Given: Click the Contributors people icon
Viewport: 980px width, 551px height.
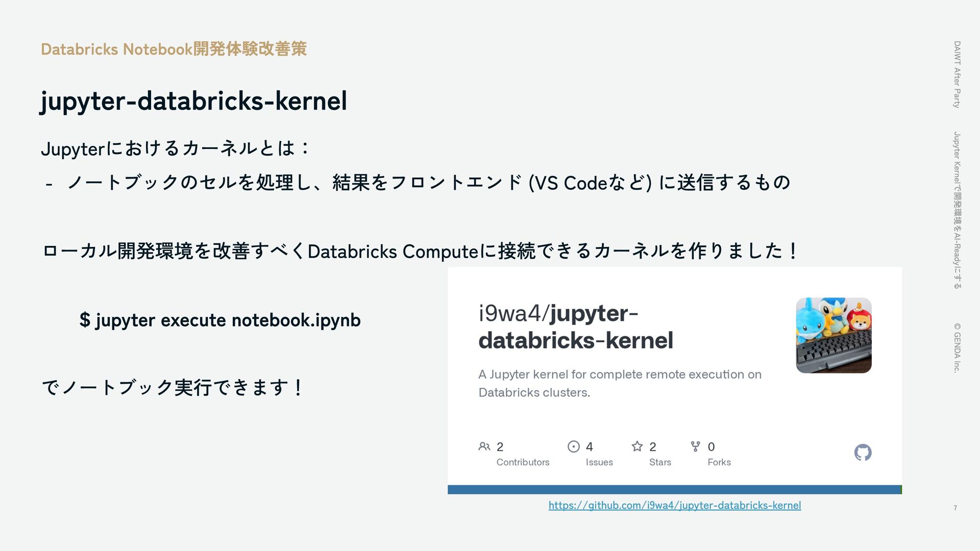Looking at the screenshot, I should 484,446.
